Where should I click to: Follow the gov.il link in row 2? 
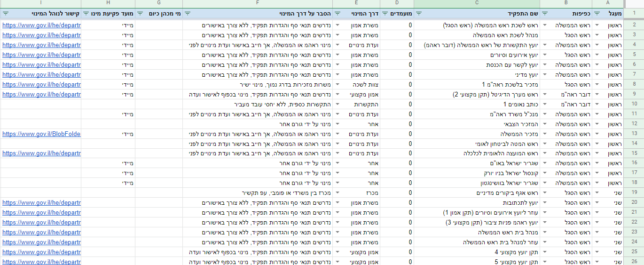41,25
